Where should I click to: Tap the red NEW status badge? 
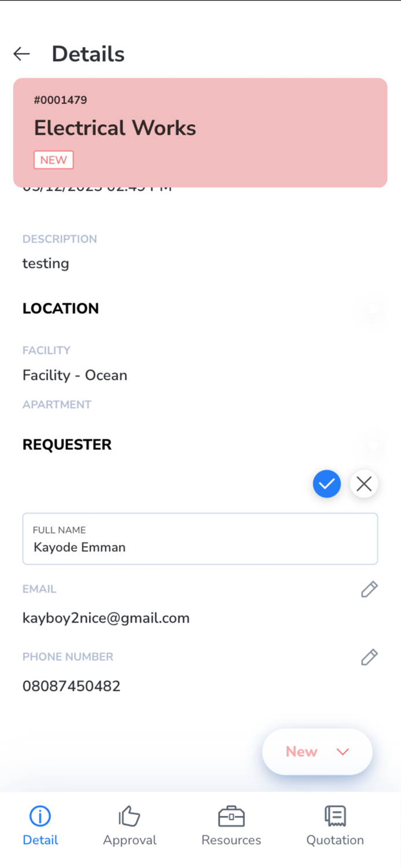coord(53,160)
